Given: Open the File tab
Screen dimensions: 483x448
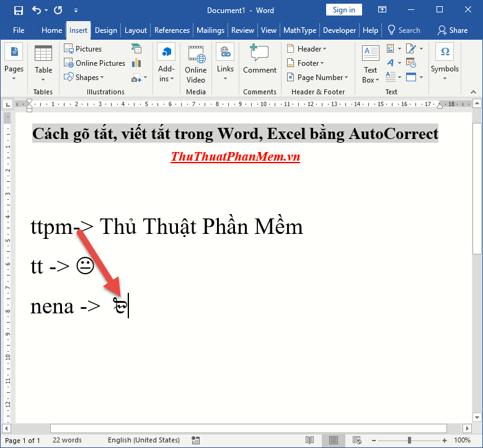Looking at the screenshot, I should pos(19,30).
